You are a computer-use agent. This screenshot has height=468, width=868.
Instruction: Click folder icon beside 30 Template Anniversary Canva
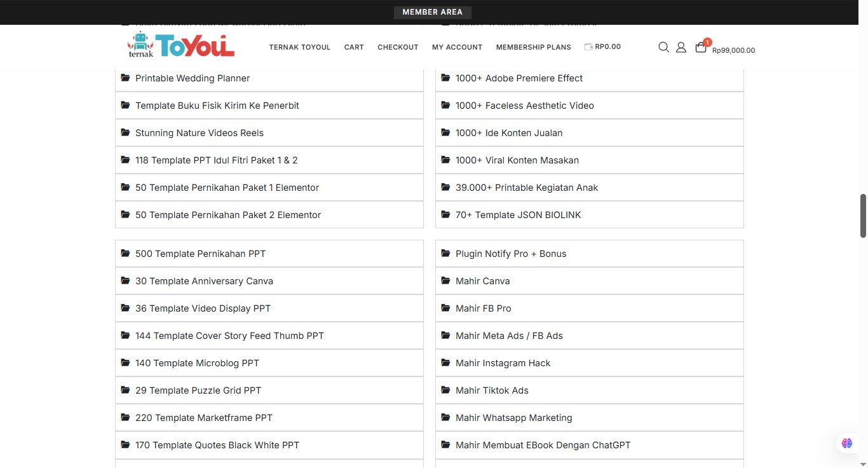(x=125, y=281)
